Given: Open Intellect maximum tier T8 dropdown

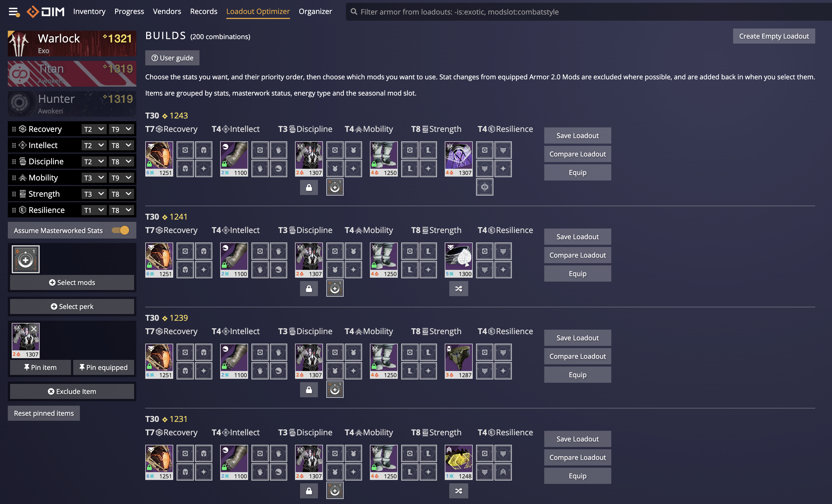Looking at the screenshot, I should [x=121, y=145].
